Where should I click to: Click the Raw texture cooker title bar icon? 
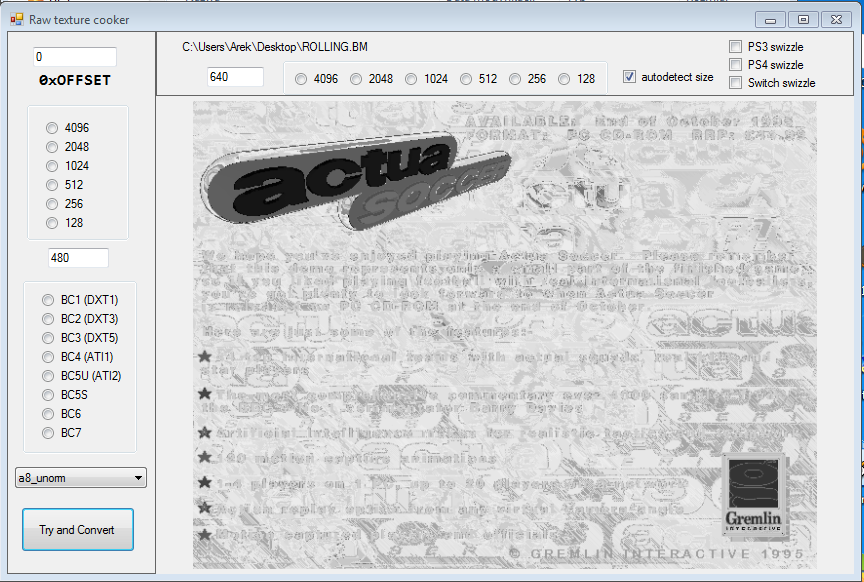pyautogui.click(x=16, y=19)
